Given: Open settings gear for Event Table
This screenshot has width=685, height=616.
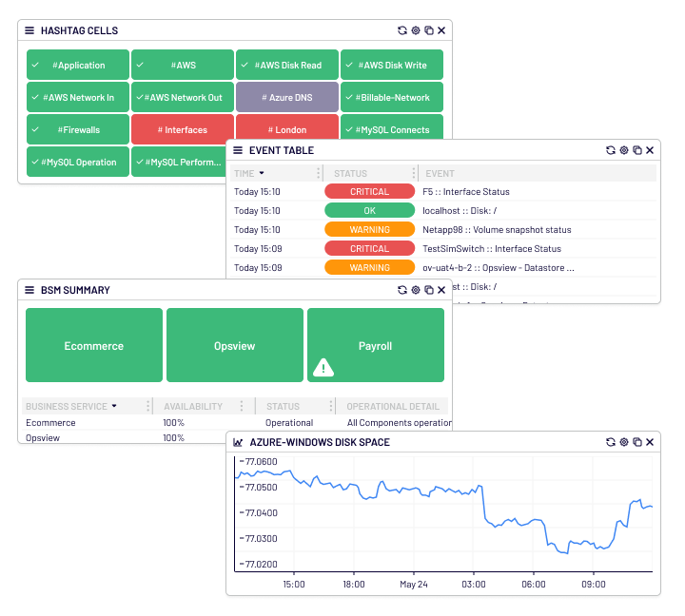Looking at the screenshot, I should point(624,150).
